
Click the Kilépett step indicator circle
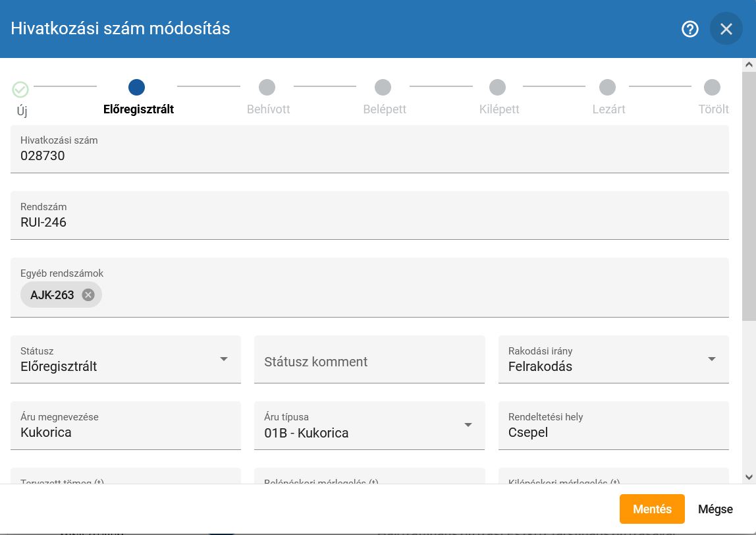[497, 86]
